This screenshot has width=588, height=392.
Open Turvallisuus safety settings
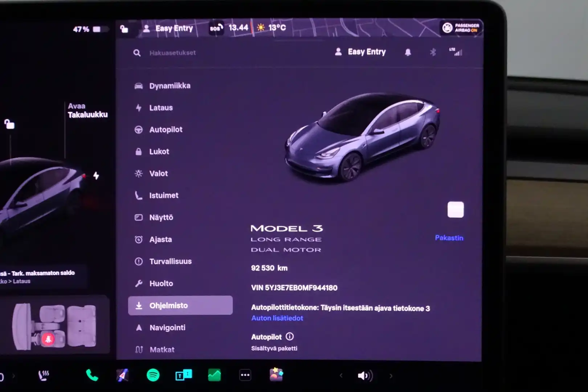click(x=163, y=261)
